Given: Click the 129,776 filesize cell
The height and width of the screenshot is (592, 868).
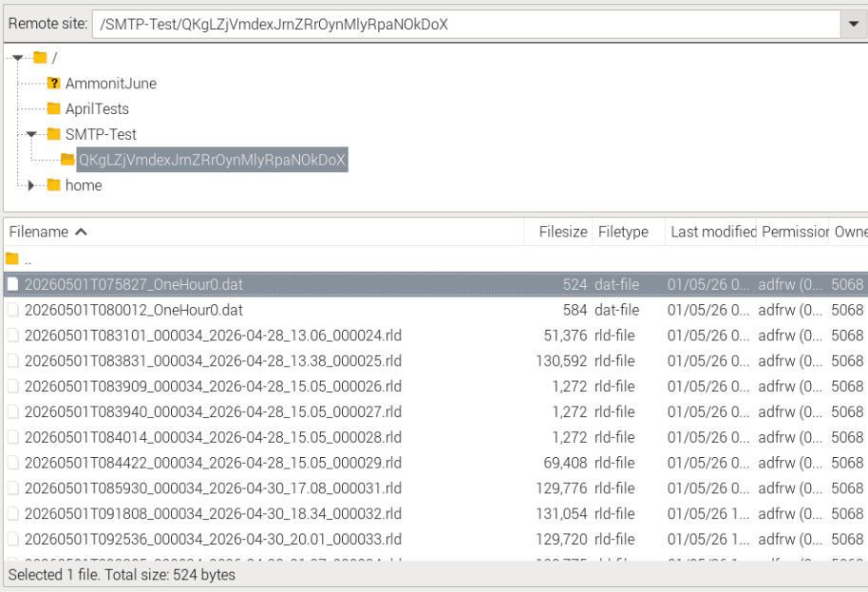Looking at the screenshot, I should coord(561,487).
